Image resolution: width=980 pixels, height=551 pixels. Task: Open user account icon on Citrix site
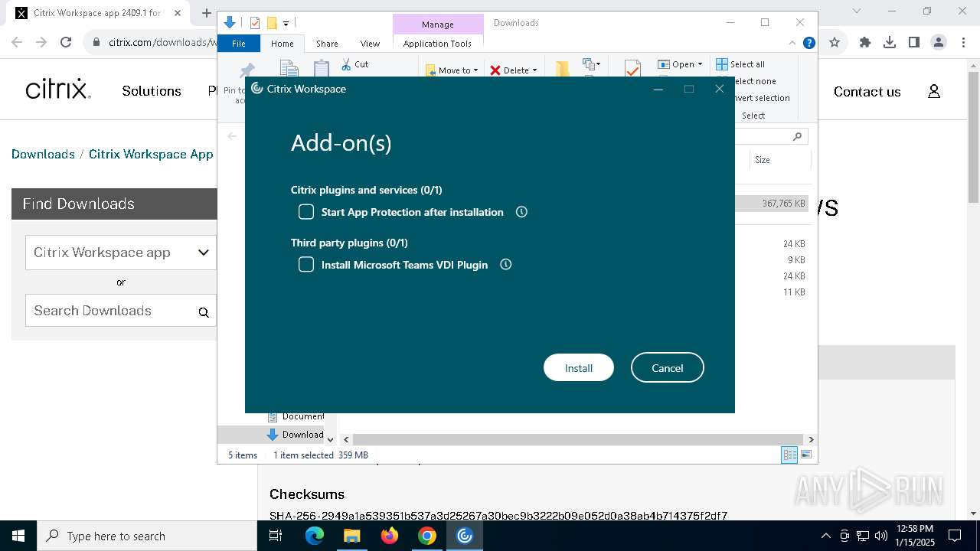click(x=934, y=91)
